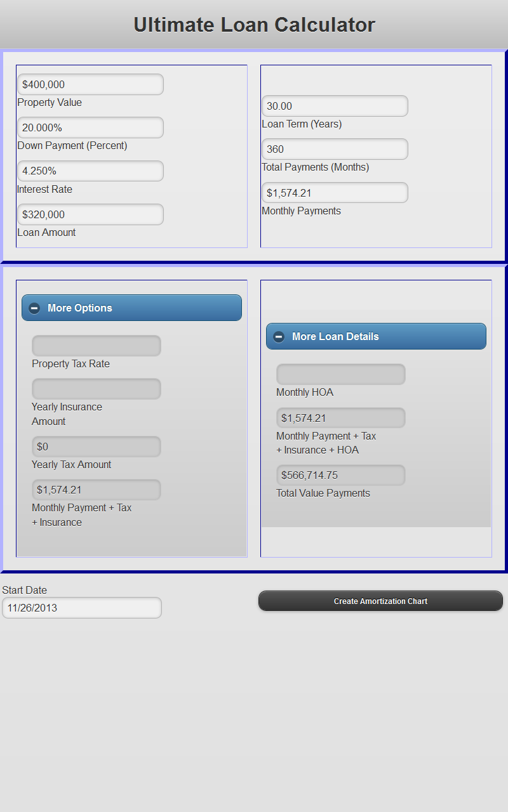
Task: Click the Total Value Payments label
Action: 323,494
